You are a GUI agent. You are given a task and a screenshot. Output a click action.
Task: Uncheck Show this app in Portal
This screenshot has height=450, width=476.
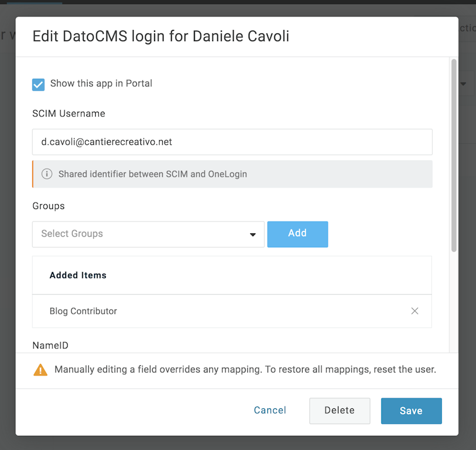(x=39, y=85)
